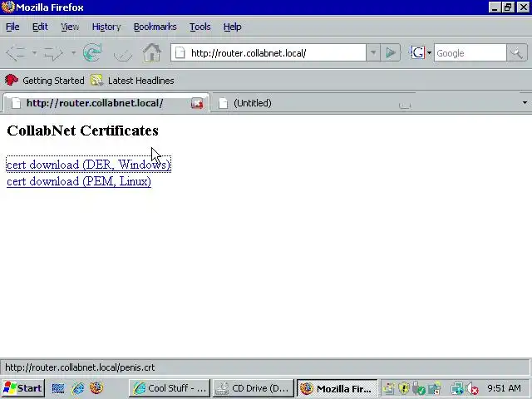Click the Google search engine icon
The height and width of the screenshot is (399, 532).
[x=417, y=52]
